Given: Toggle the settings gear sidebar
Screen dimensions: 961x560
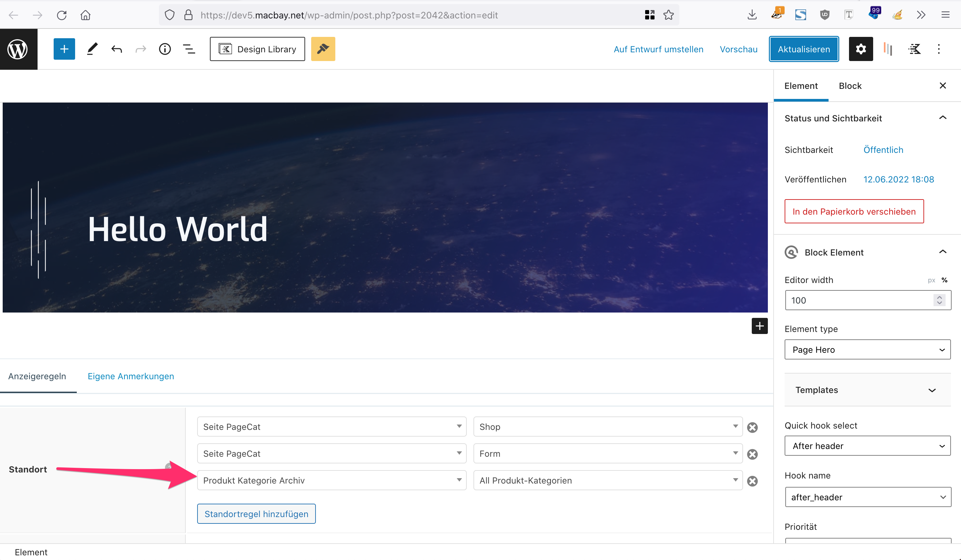Looking at the screenshot, I should pos(861,49).
